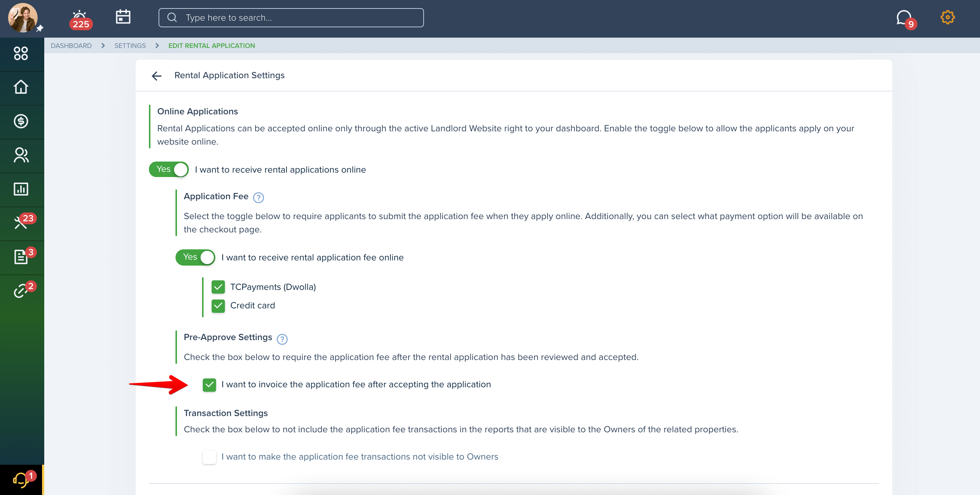Open the properties house sidebar icon
This screenshot has width=980, height=495.
pos(21,87)
